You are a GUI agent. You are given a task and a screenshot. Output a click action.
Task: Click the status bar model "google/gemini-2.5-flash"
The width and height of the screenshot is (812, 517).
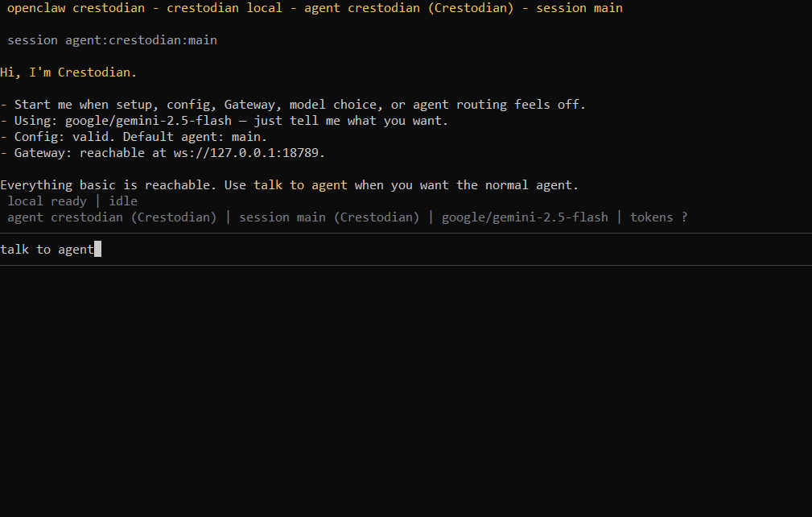[x=525, y=217]
